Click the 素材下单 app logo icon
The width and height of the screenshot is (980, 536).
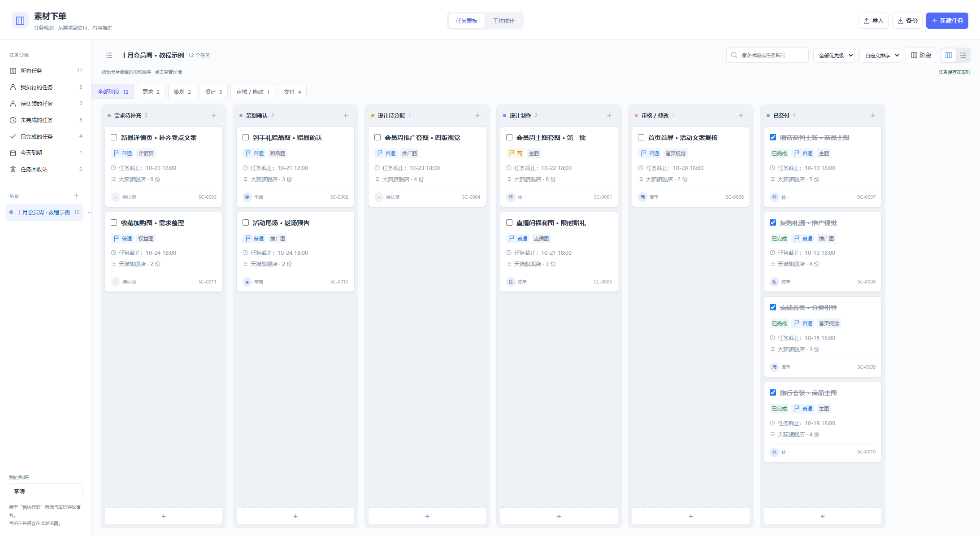pos(20,21)
